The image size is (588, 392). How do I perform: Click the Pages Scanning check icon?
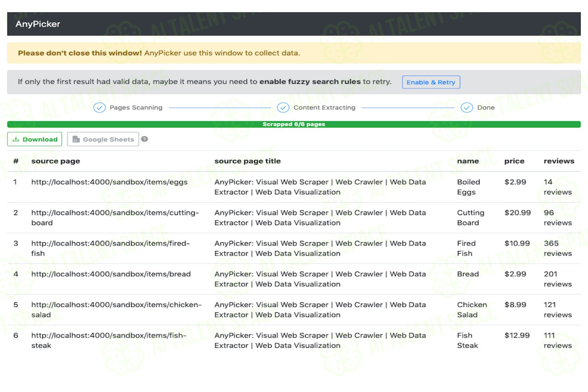tap(100, 107)
